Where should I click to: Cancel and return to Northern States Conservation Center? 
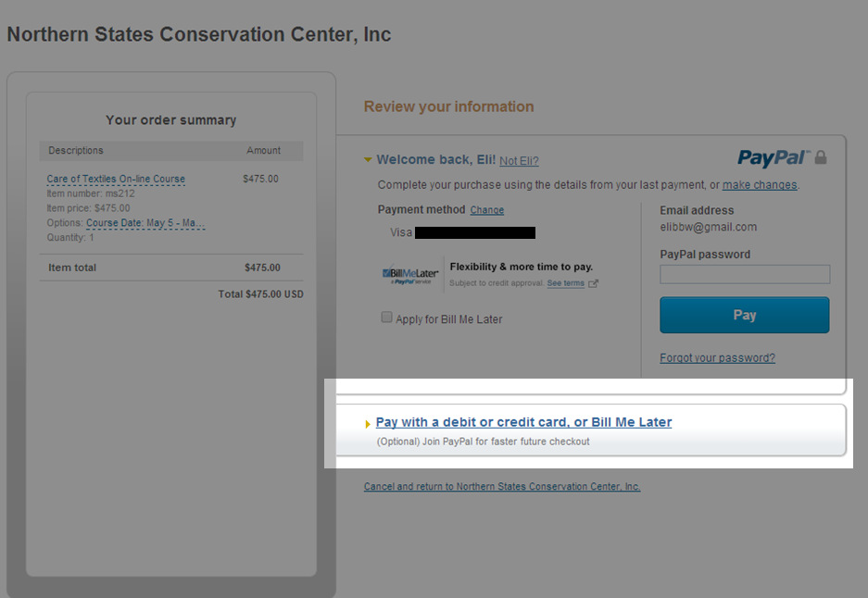pyautogui.click(x=501, y=487)
